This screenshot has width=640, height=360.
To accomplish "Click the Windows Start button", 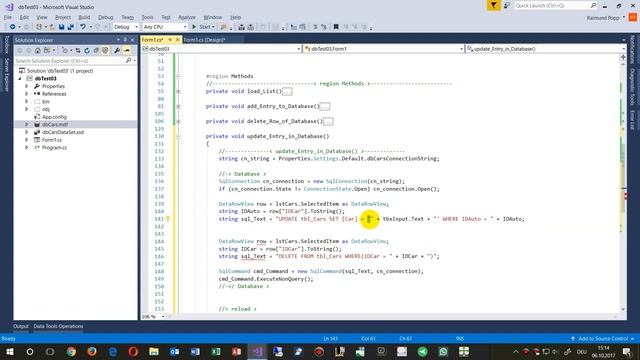I will [9, 351].
